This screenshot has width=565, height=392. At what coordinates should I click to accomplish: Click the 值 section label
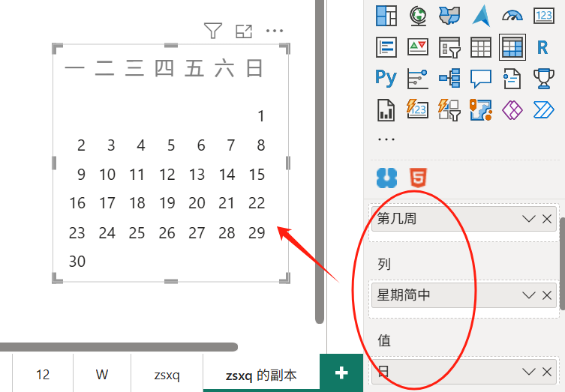[x=384, y=340]
